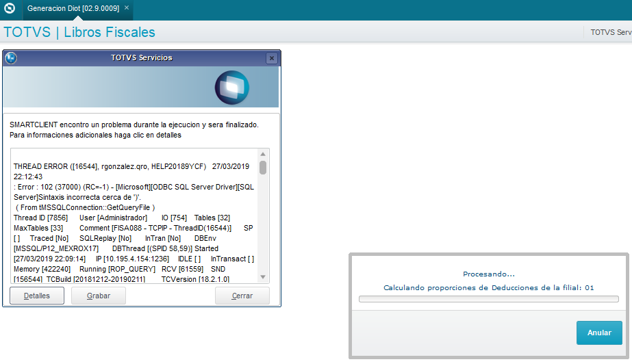Screen dimensions: 632x364
Task: Click the round TOTVS logo in dialog banner
Action: pyautogui.click(x=231, y=88)
